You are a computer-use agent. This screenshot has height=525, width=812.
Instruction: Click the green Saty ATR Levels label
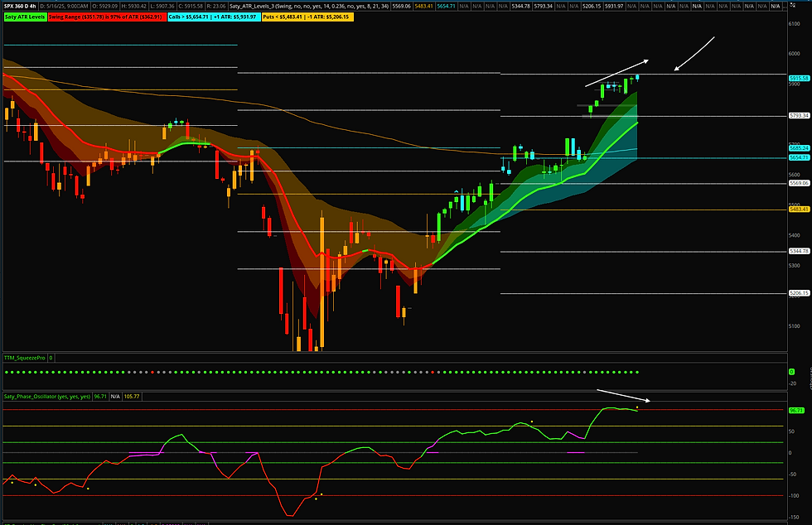coord(25,17)
